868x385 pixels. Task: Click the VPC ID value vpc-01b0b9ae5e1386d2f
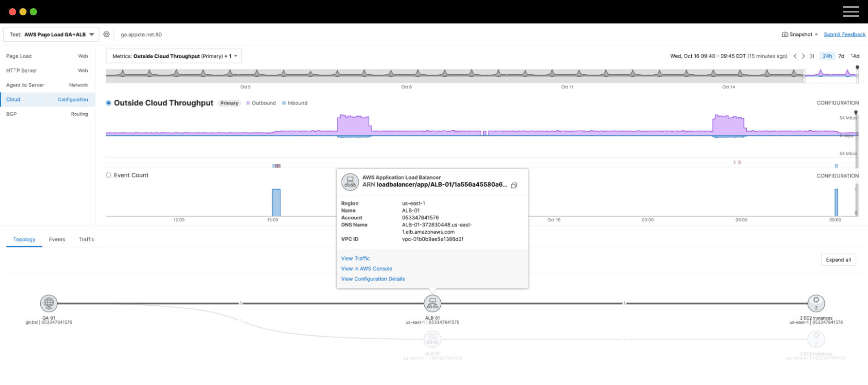(x=433, y=239)
